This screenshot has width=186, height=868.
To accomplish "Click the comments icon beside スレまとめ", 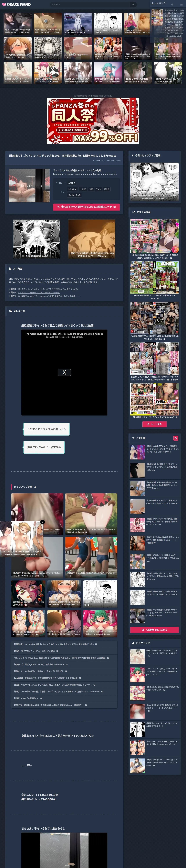I will (x=10, y=311).
